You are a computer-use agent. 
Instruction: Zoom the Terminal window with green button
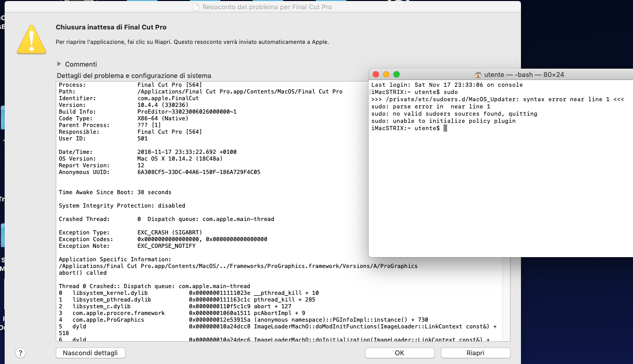point(397,74)
